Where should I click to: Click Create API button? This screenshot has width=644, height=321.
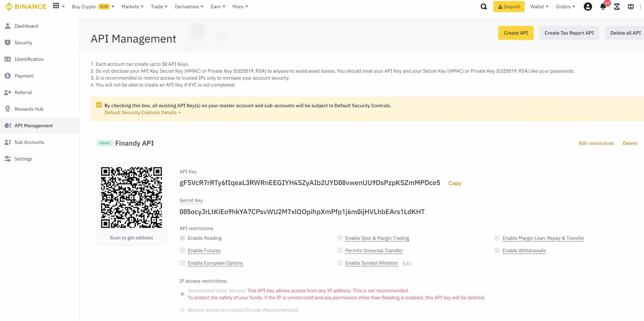[x=516, y=33]
